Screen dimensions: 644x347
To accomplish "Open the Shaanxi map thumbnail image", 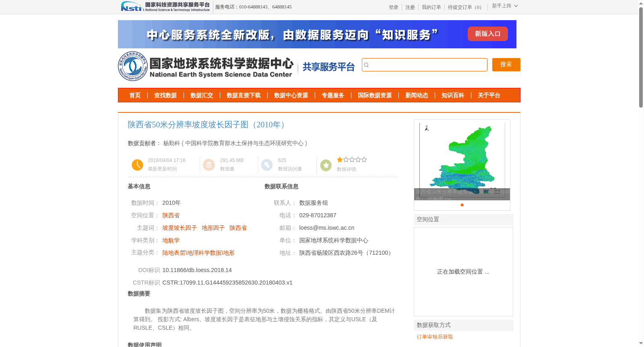I will (x=462, y=160).
